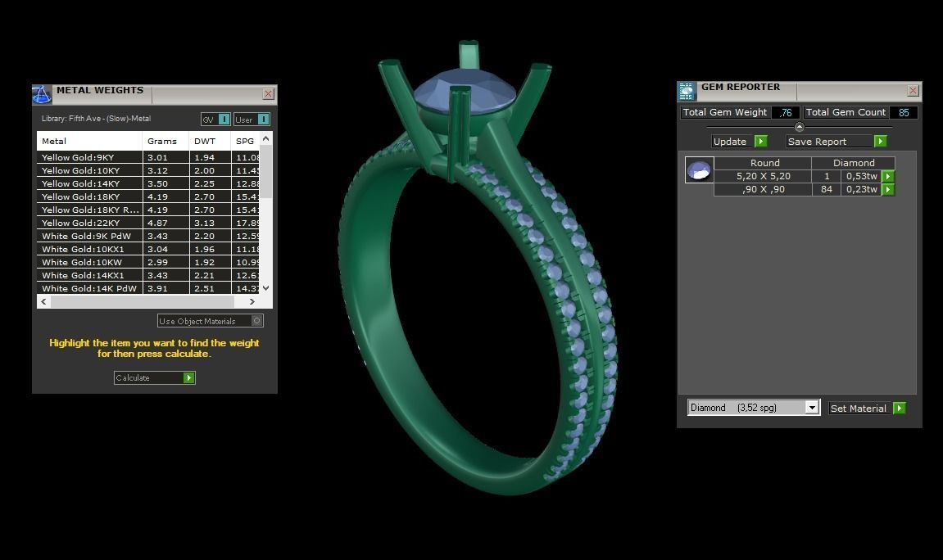Click the SPG column header
943x560 pixels.
[245, 141]
